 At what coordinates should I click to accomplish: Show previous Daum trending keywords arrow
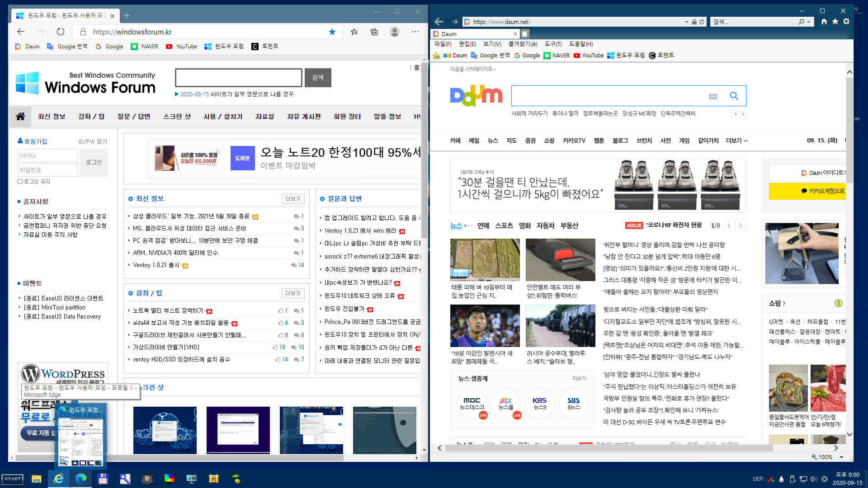(736, 114)
